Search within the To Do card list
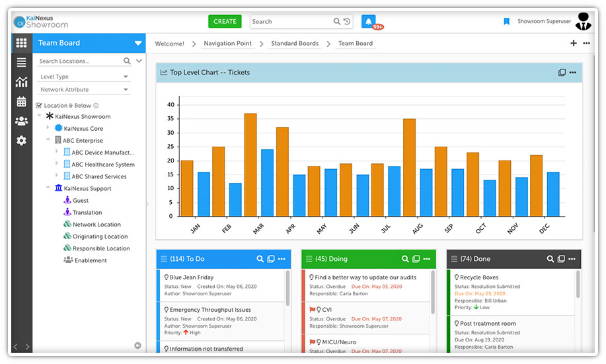 coord(260,259)
